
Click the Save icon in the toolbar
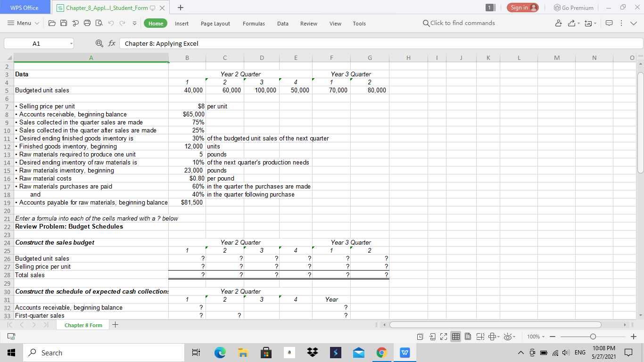(x=64, y=23)
